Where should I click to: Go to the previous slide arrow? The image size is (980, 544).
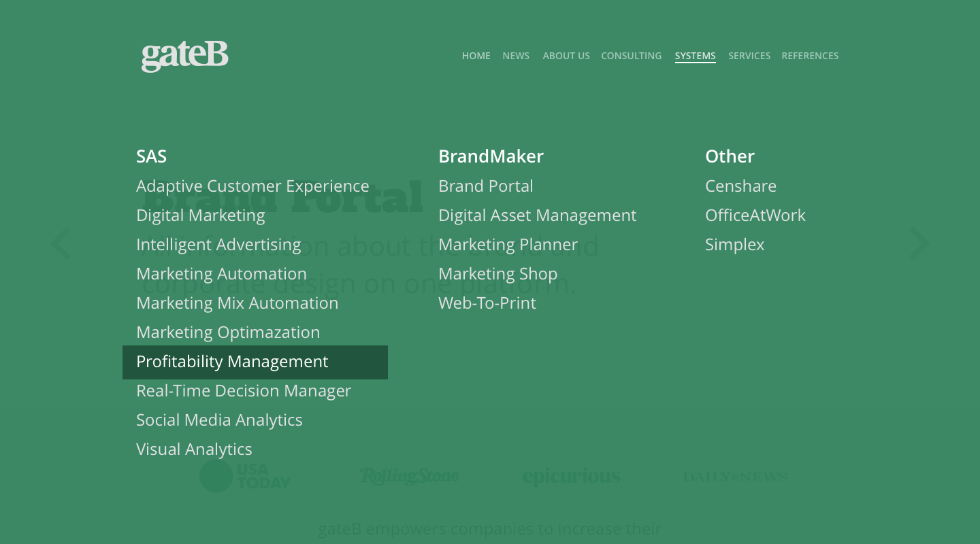(61, 243)
